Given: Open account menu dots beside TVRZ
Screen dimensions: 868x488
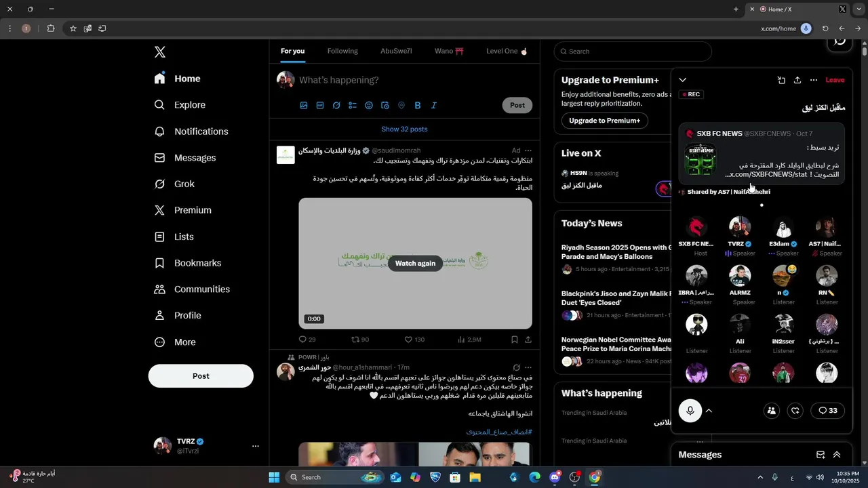Looking at the screenshot, I should (x=256, y=446).
